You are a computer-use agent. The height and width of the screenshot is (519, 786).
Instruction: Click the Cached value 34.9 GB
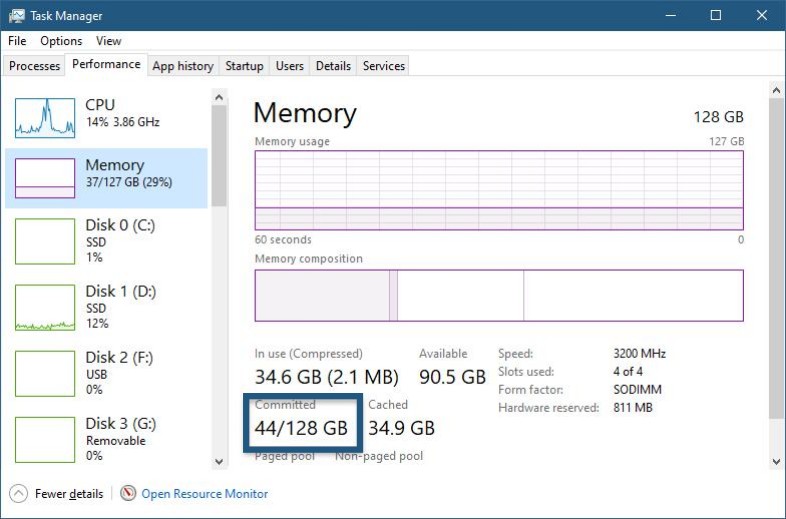click(x=402, y=428)
